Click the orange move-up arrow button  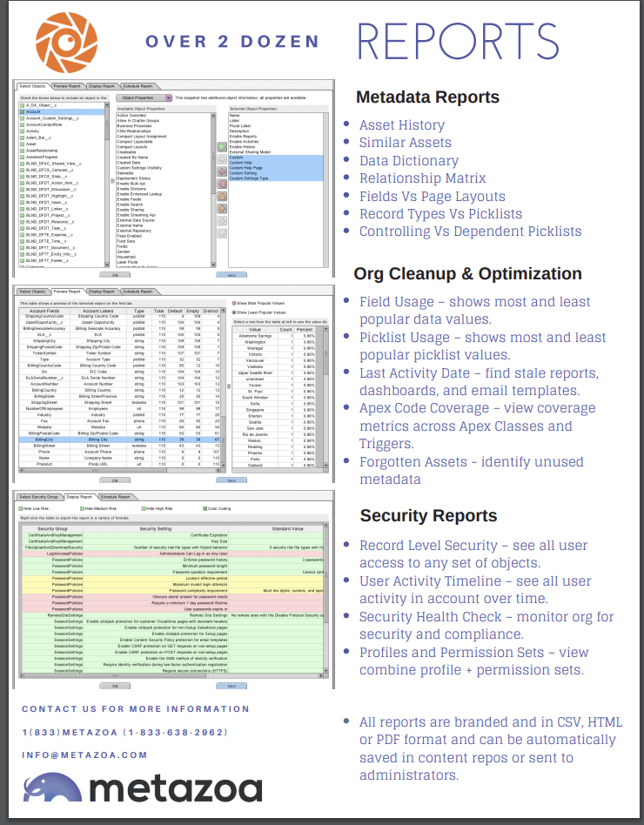[x=222, y=209]
